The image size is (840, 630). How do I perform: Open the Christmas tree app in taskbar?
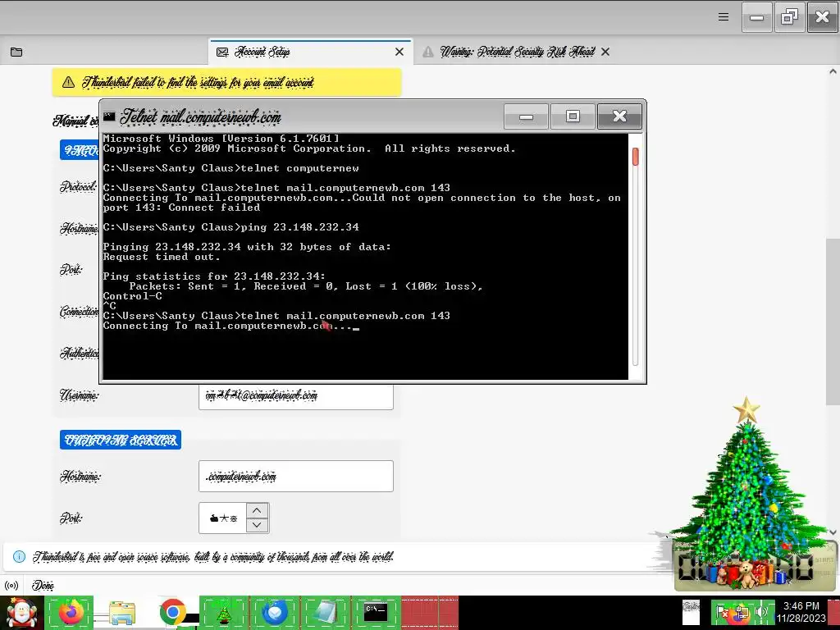click(x=224, y=613)
